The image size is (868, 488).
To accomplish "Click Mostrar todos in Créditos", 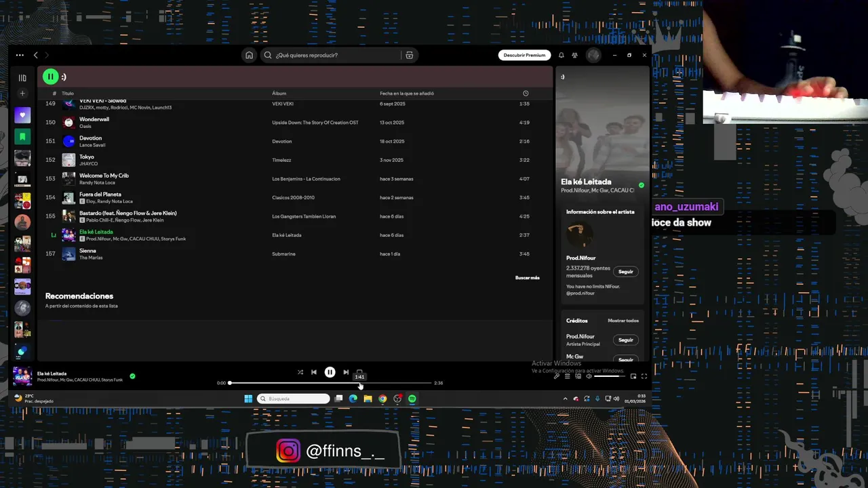I will pos(623,321).
